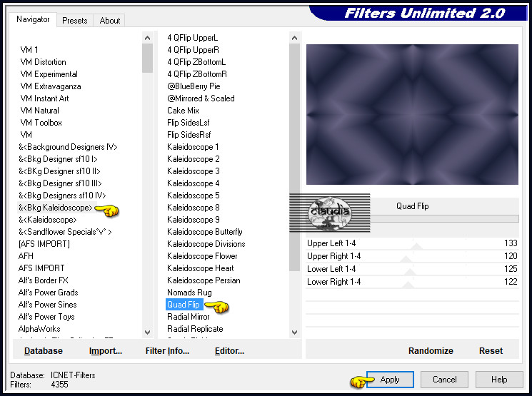Open the Editor... button
The height and width of the screenshot is (396, 532).
pos(229,351)
